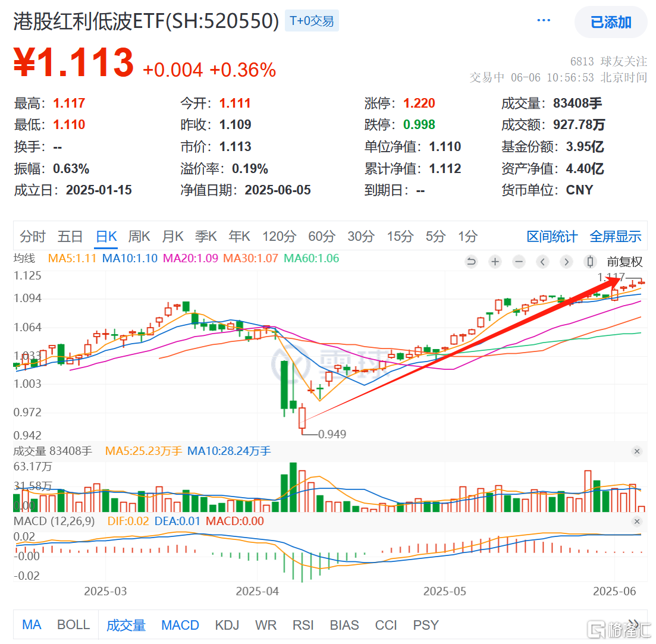Click the DIF:0.02 MACD label
The width and height of the screenshot is (656, 644).
coord(128,522)
